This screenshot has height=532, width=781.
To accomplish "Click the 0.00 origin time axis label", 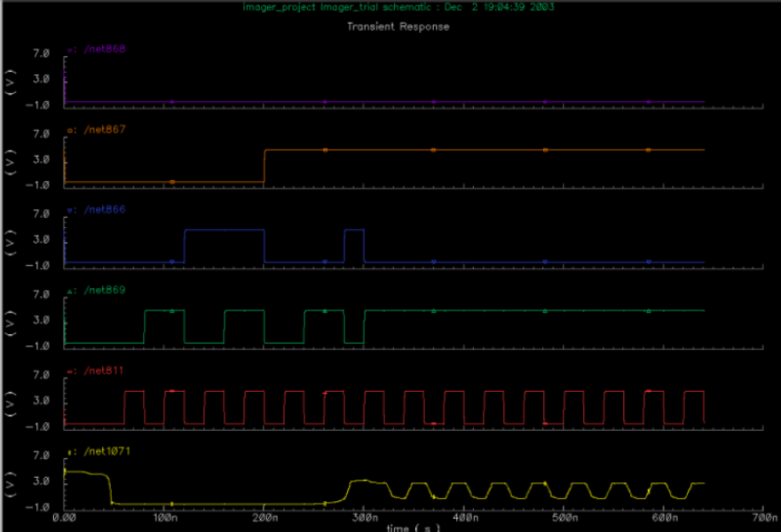I will pos(63,516).
